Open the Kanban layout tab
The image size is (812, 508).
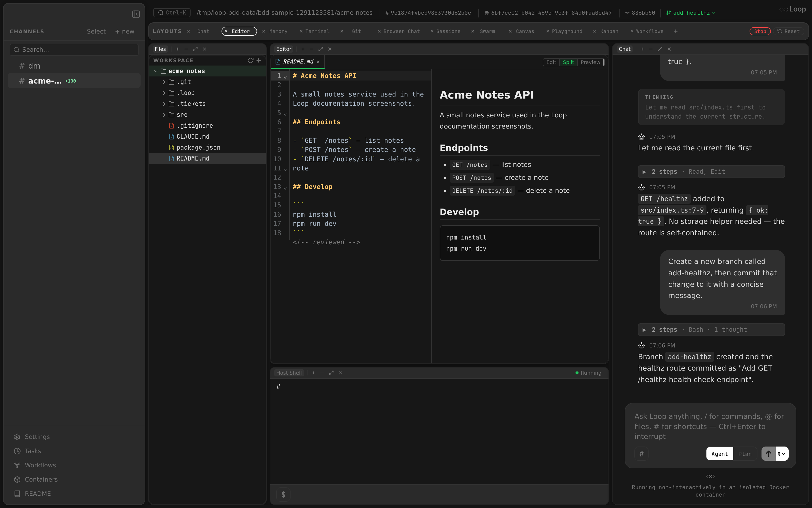(x=609, y=31)
